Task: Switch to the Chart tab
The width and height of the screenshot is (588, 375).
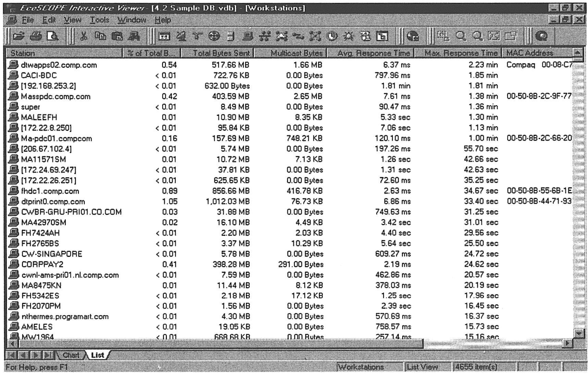Action: (x=71, y=355)
